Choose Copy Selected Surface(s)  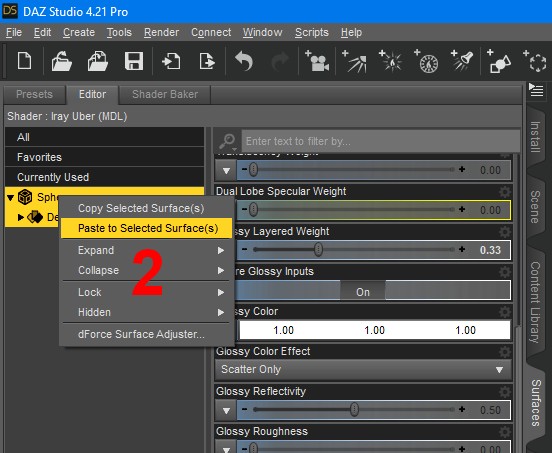[x=146, y=208]
